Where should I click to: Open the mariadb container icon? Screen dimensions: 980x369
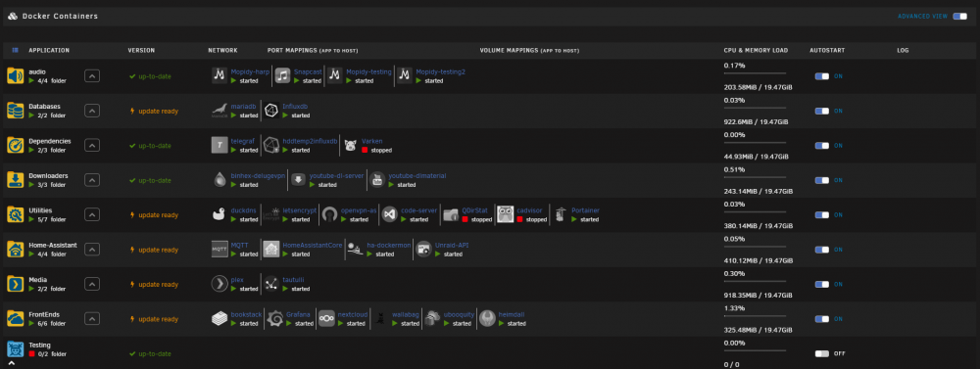(220, 111)
